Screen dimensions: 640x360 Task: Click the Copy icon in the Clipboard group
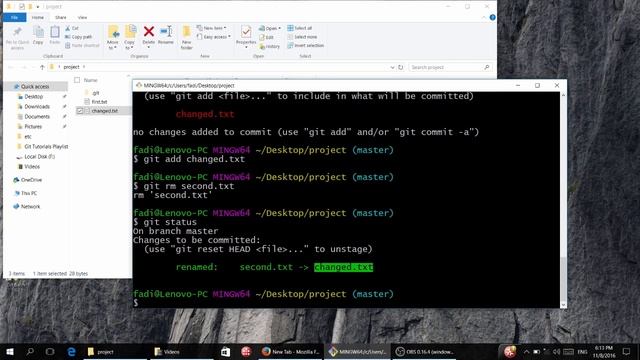(38, 32)
